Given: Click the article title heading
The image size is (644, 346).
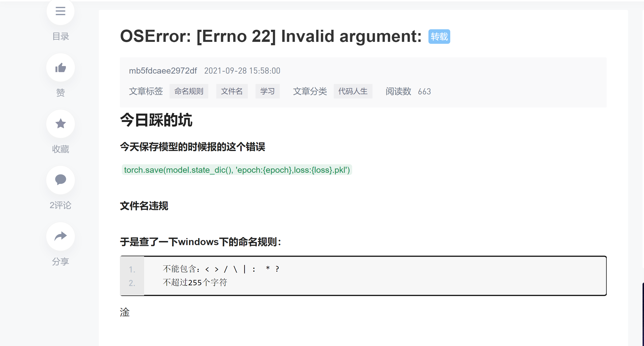Looking at the screenshot, I should (271, 36).
